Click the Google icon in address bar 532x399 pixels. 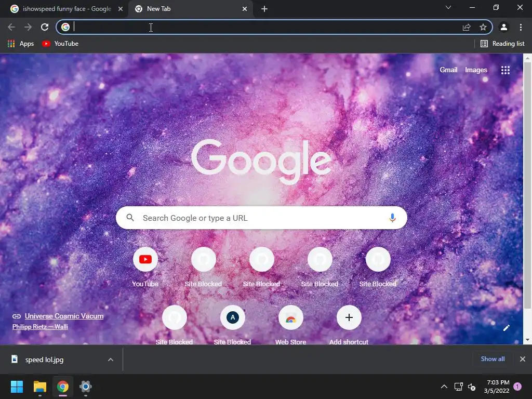pos(65,27)
